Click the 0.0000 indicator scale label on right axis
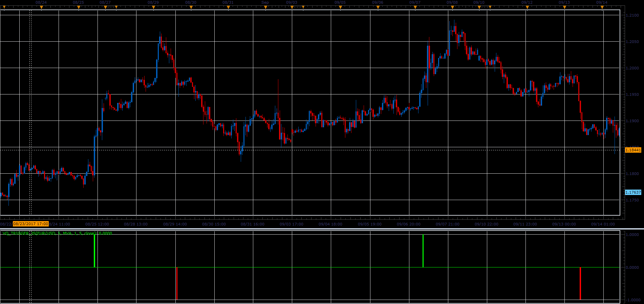644x304 pixels. click(x=633, y=267)
